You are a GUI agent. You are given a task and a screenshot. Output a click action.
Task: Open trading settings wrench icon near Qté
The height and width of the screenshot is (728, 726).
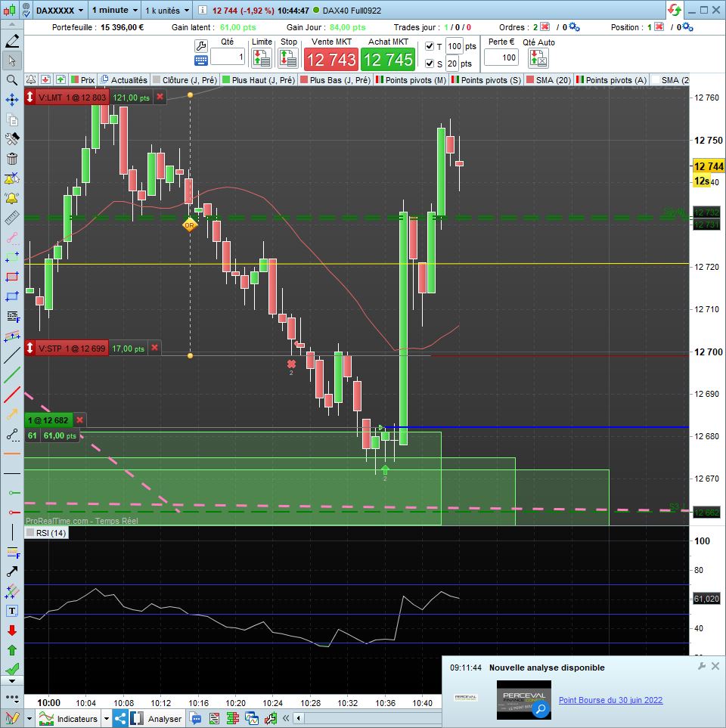click(201, 46)
